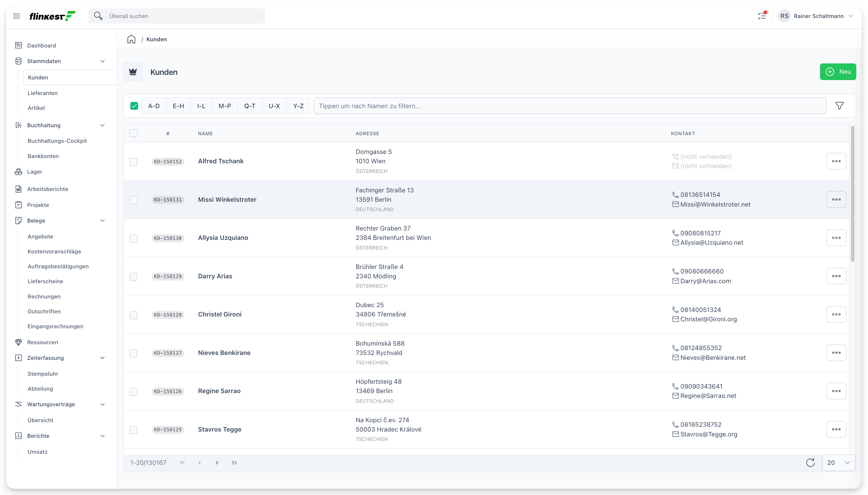868x495 pixels.
Task: Open actions menu for Christel Gironi
Action: pyautogui.click(x=836, y=314)
